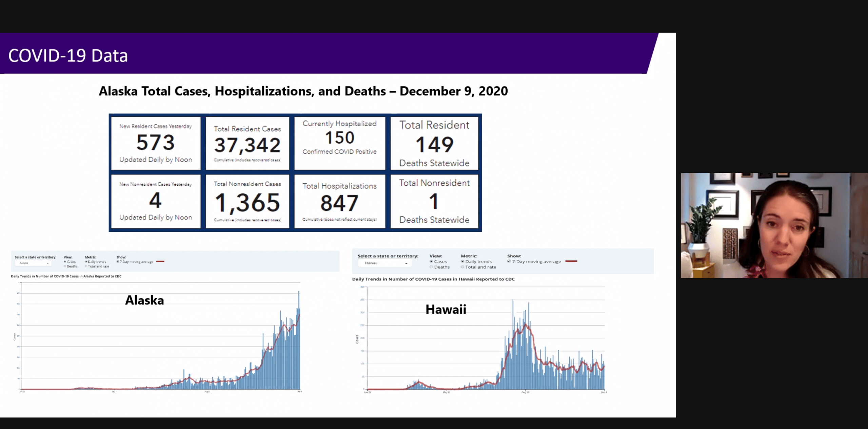
Task: Click the New Resident Cases Yesterday 573 tile
Action: [x=156, y=143]
